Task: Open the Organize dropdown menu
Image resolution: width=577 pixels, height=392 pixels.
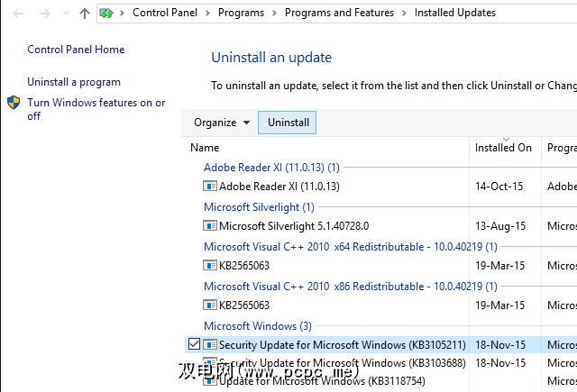Action: point(222,123)
